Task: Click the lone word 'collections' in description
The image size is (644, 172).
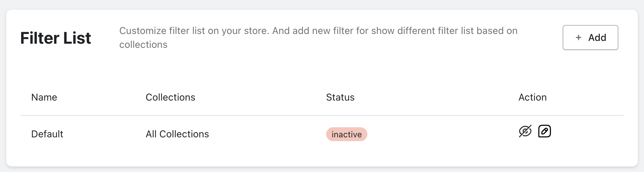Action: (x=143, y=45)
